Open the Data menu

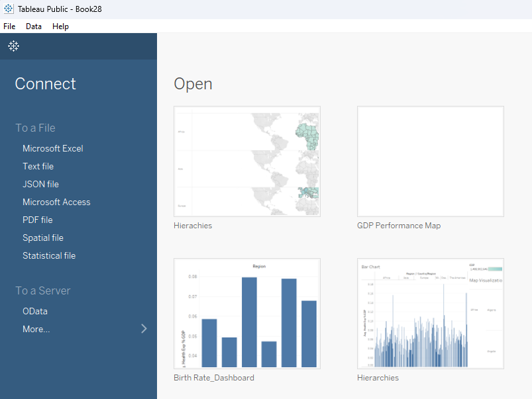pos(33,26)
